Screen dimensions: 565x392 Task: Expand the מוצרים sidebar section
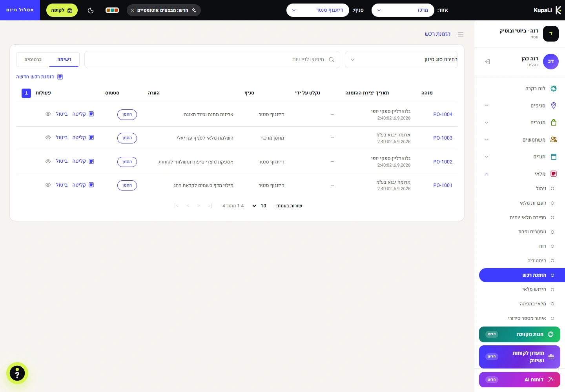click(487, 123)
